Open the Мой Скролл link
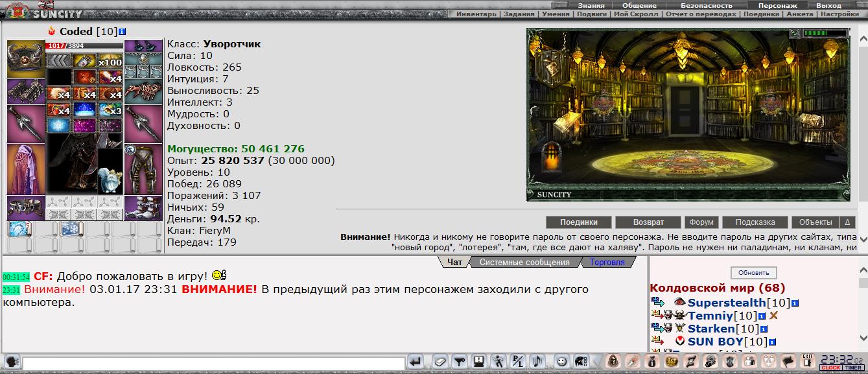This screenshot has width=868, height=374. pos(635,14)
